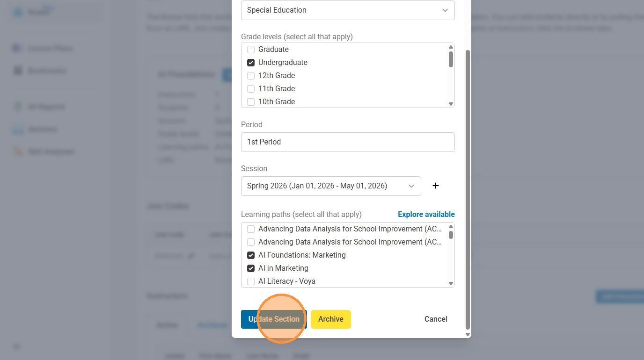Image resolution: width=644 pixels, height=360 pixels.
Task: Enable the AI Literacy - Voya checkbox
Action: pyautogui.click(x=251, y=281)
